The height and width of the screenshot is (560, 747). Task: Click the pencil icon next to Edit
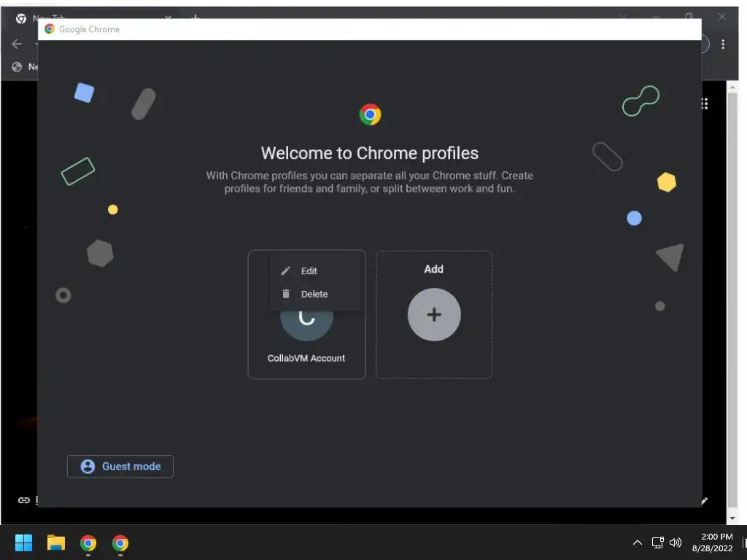pos(285,271)
